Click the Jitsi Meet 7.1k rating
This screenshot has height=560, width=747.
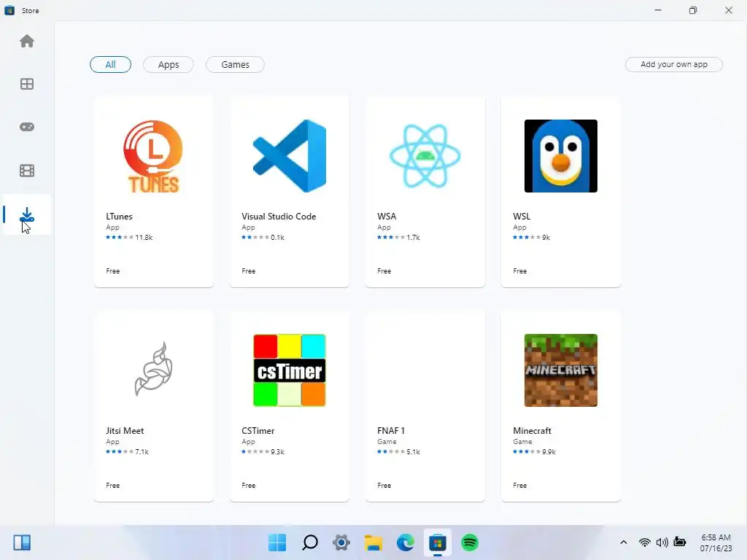coord(127,452)
